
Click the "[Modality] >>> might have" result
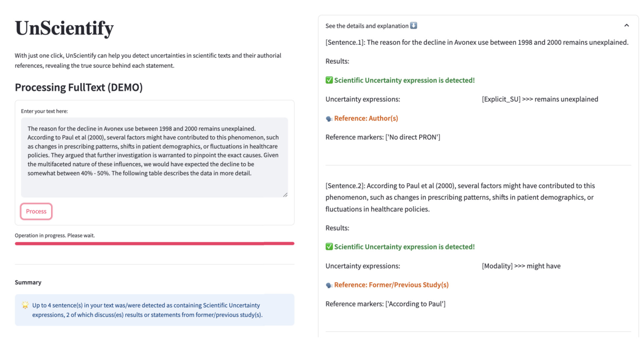coord(521,266)
